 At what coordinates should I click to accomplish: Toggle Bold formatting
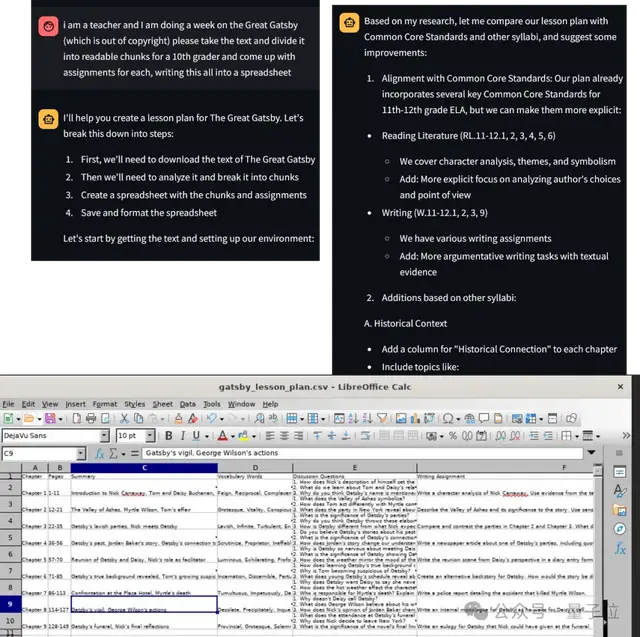(169, 436)
